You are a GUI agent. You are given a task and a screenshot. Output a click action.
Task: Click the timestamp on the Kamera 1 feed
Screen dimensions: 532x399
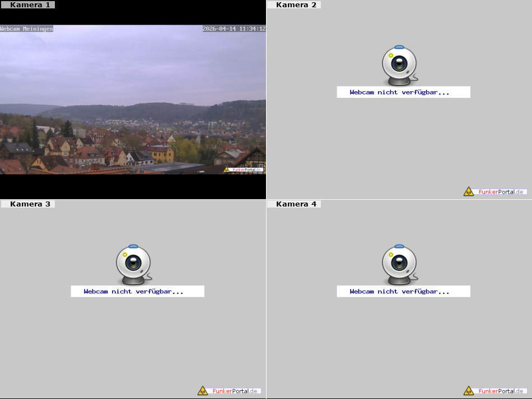click(x=234, y=29)
